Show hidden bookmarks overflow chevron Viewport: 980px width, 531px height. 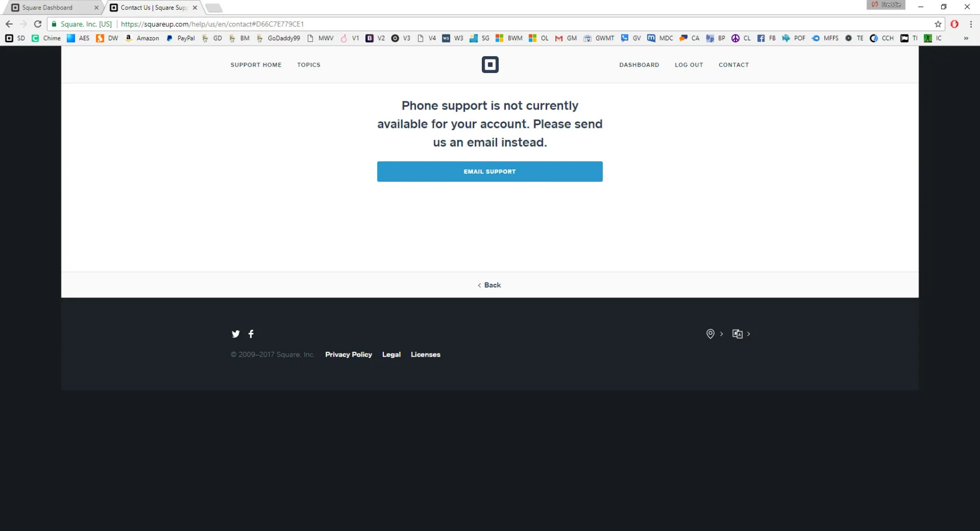click(966, 38)
